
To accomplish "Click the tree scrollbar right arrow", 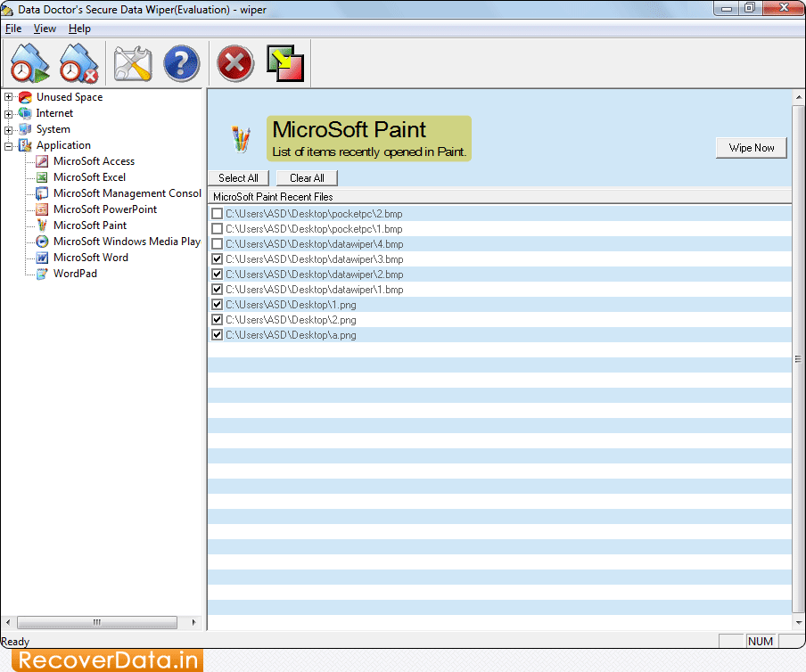I will click(x=193, y=622).
